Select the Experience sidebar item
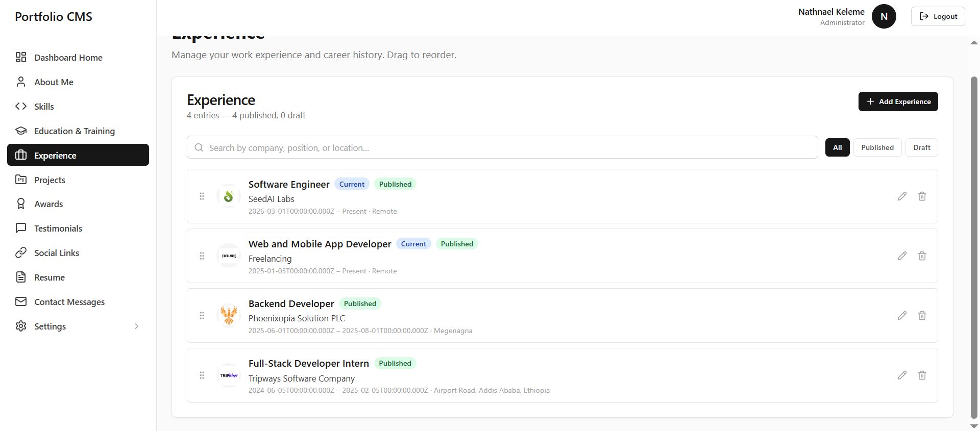 [x=78, y=155]
